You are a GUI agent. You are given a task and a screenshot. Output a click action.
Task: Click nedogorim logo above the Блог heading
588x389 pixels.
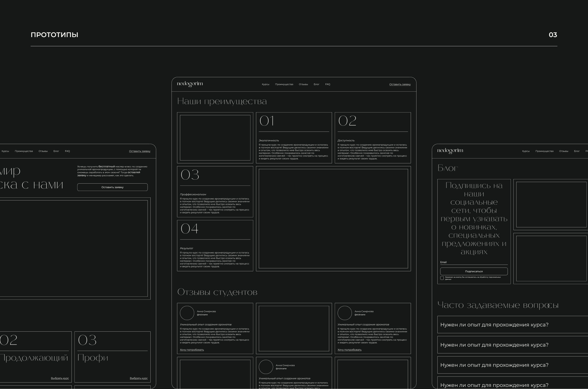[x=450, y=151]
